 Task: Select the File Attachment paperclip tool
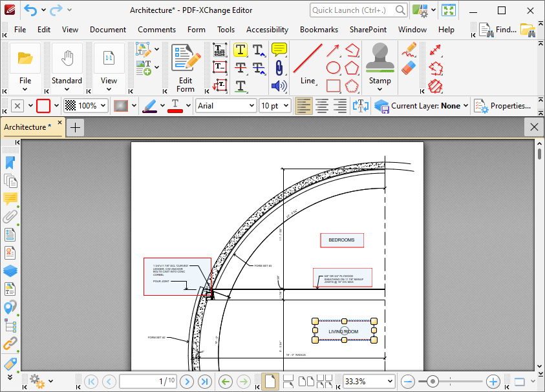tap(279, 68)
